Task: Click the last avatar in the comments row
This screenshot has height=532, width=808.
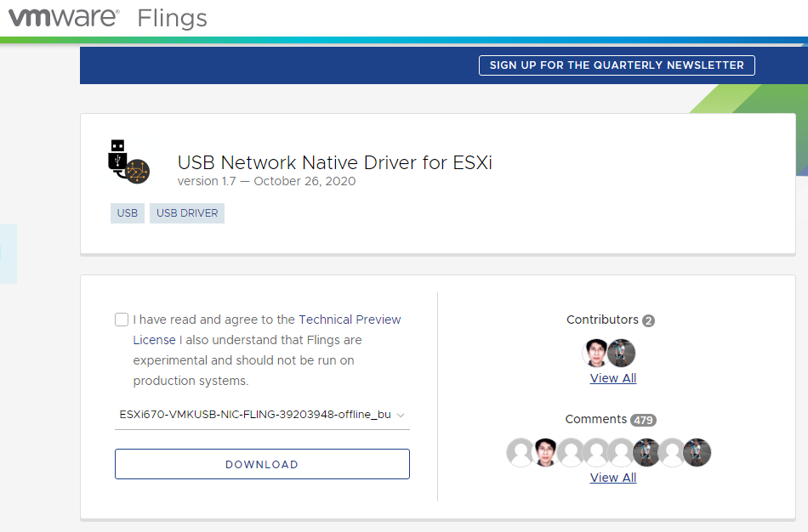Action: 697,452
